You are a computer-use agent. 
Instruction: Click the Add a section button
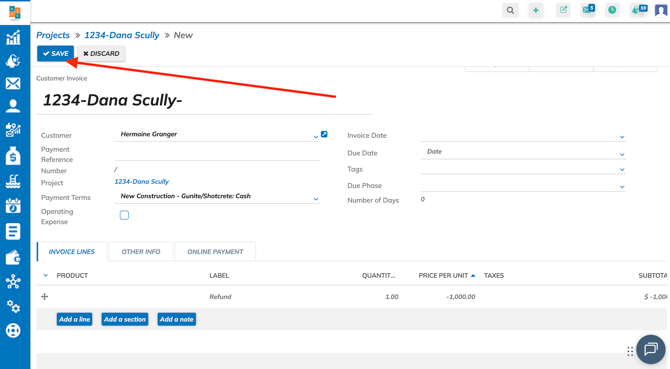(125, 319)
